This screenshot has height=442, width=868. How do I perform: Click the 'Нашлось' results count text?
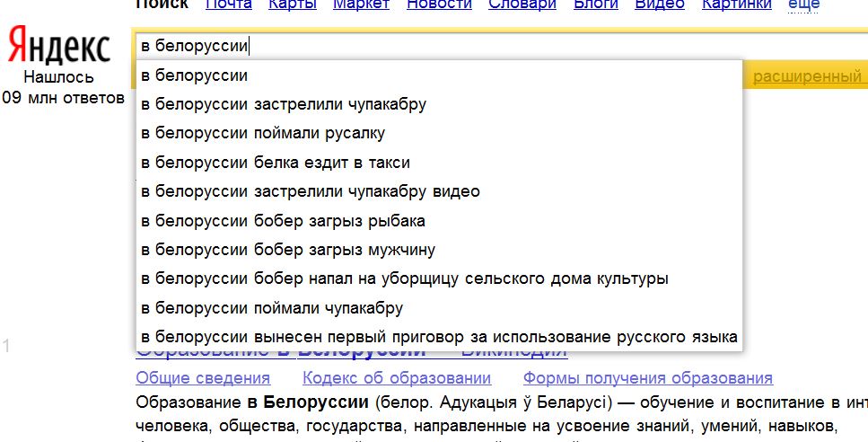click(x=58, y=77)
